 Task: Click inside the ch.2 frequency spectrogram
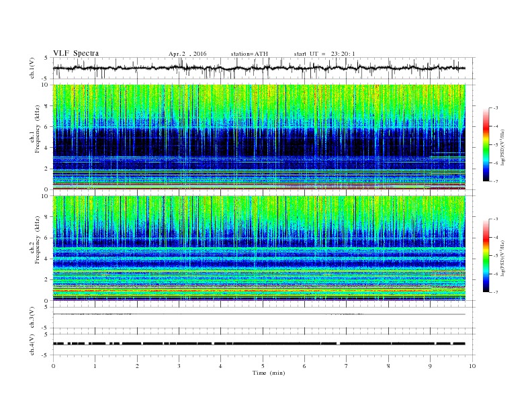click(259, 248)
